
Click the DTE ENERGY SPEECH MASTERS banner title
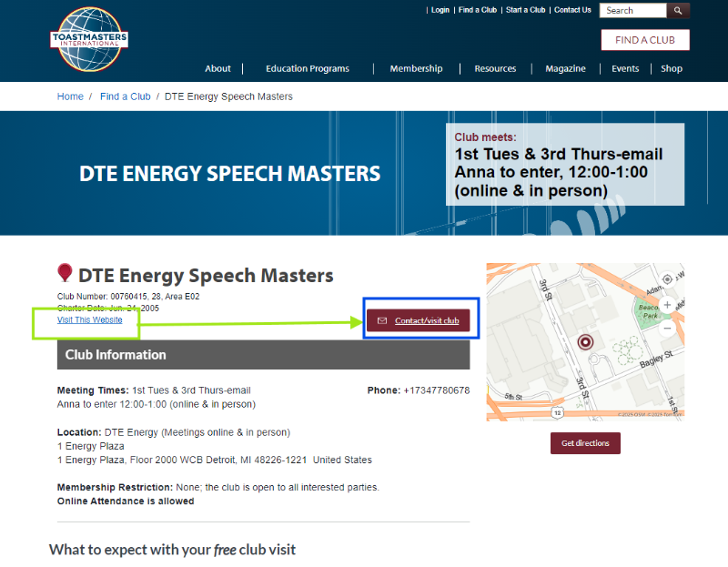230,174
